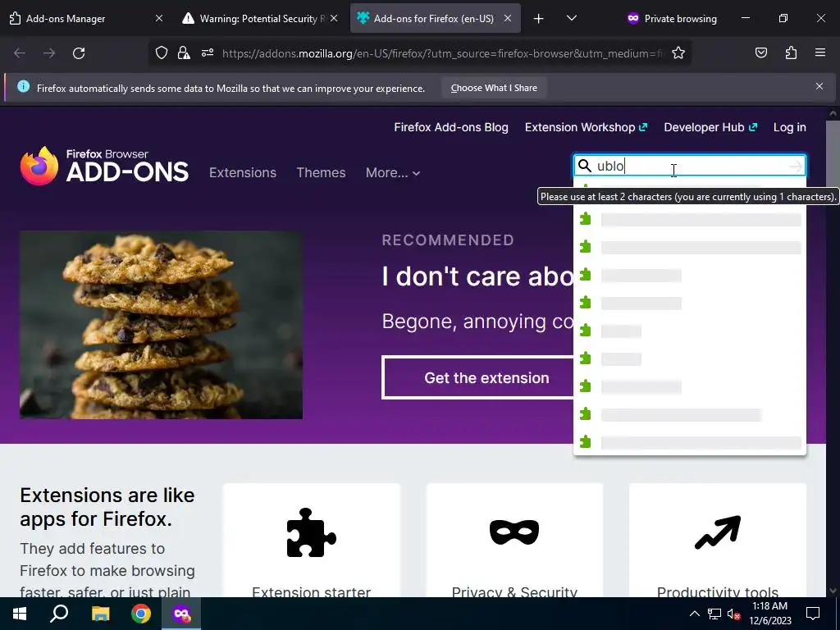
Task: Bookmark this page with the star icon
Action: 678,53
